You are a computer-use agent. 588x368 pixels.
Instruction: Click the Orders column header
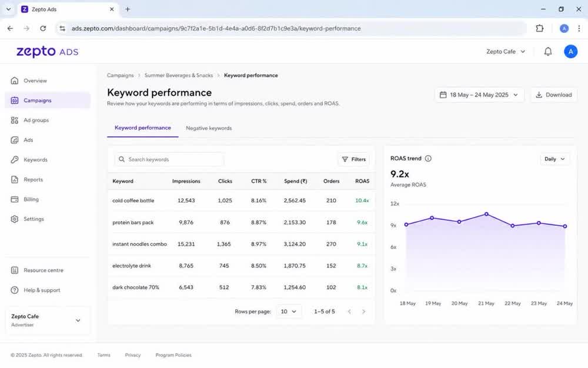[x=331, y=181]
